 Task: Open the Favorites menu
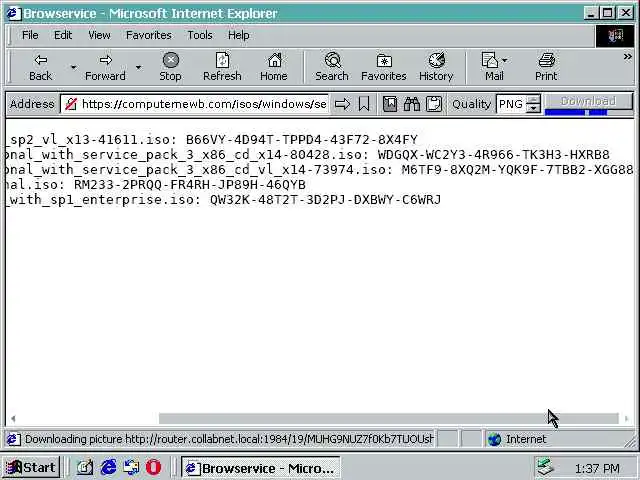(x=149, y=36)
